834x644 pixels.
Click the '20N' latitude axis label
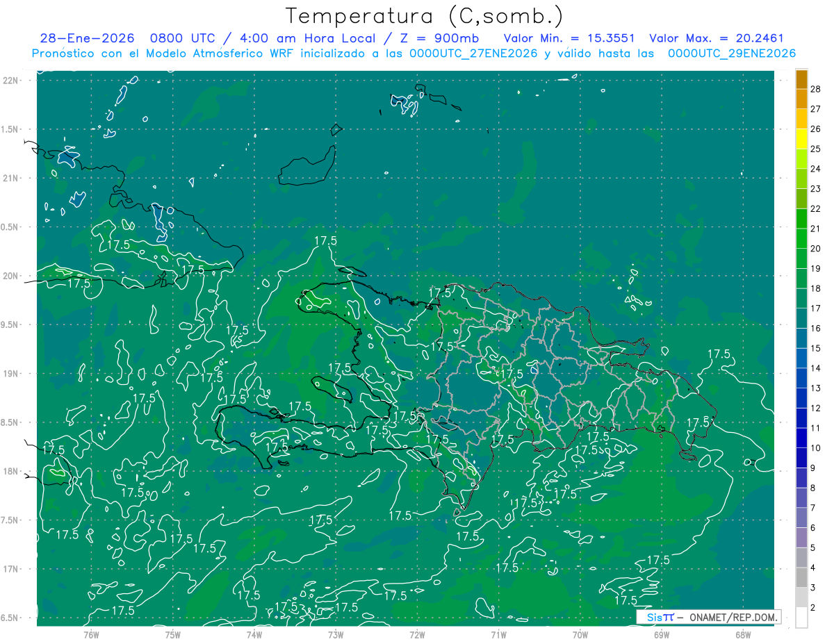coord(11,276)
